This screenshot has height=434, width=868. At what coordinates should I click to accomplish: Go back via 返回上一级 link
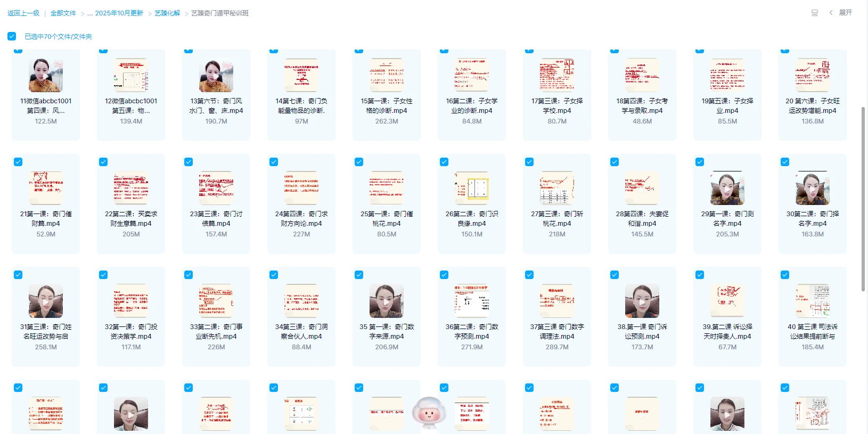[23, 13]
